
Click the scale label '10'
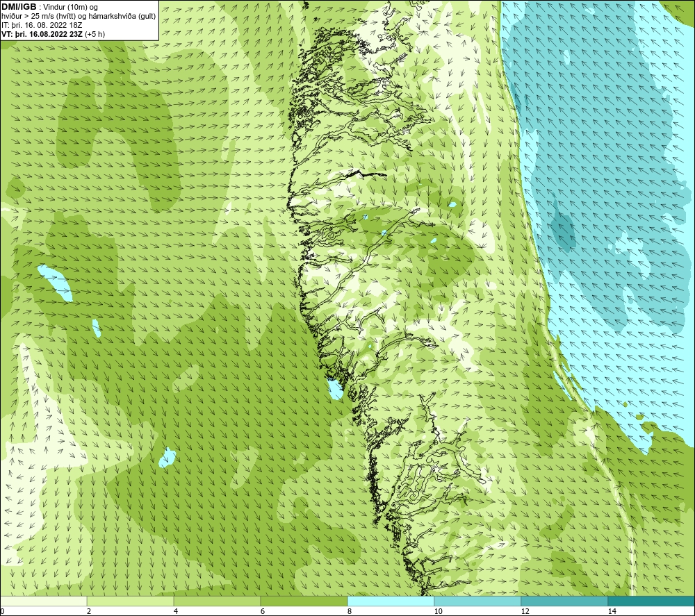point(438,611)
